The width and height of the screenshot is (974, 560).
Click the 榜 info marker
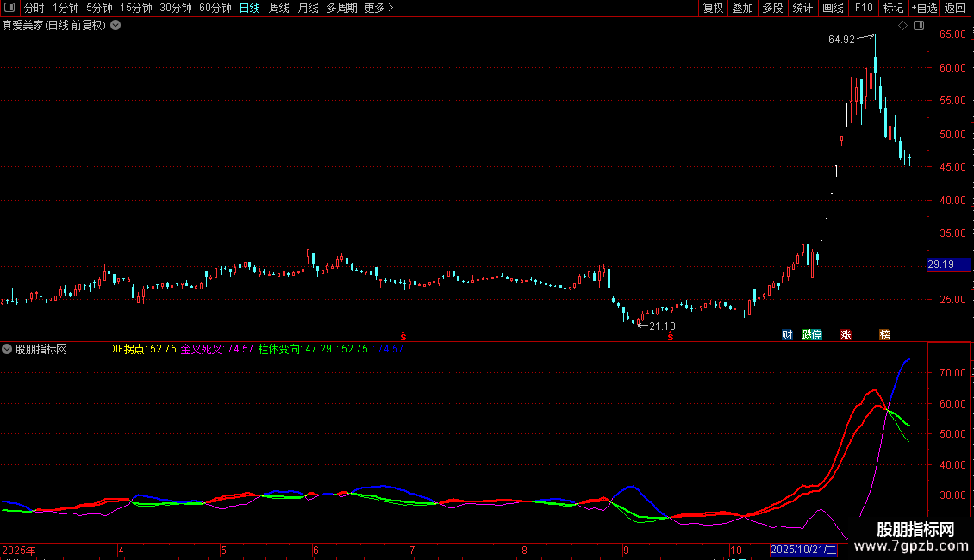click(884, 334)
